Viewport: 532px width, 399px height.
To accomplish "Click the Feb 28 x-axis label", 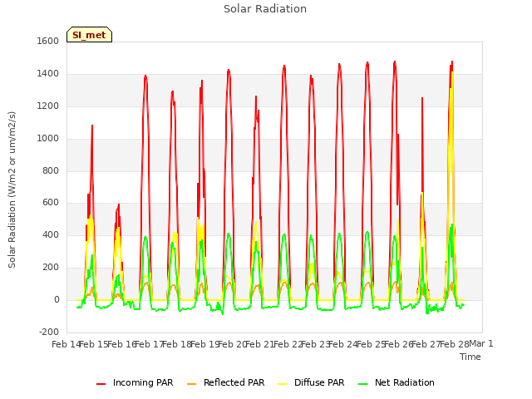I will pyautogui.click(x=455, y=344).
